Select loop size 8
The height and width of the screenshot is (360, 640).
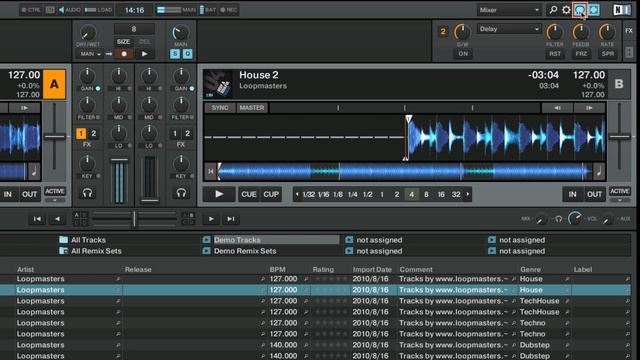(426, 194)
